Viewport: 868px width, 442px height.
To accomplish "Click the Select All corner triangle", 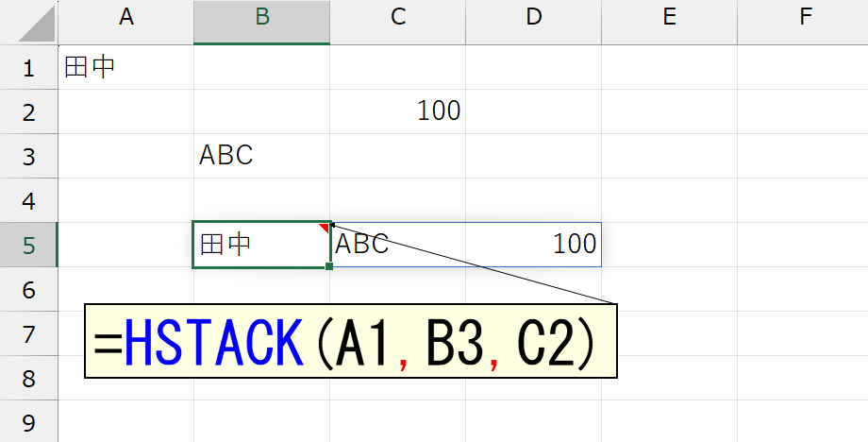I will [x=37, y=24].
